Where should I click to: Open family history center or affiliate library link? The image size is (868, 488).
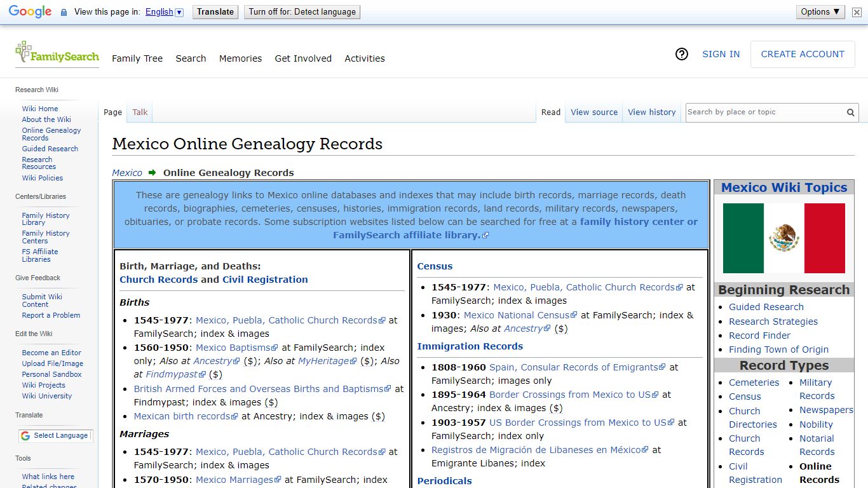pyautogui.click(x=515, y=229)
